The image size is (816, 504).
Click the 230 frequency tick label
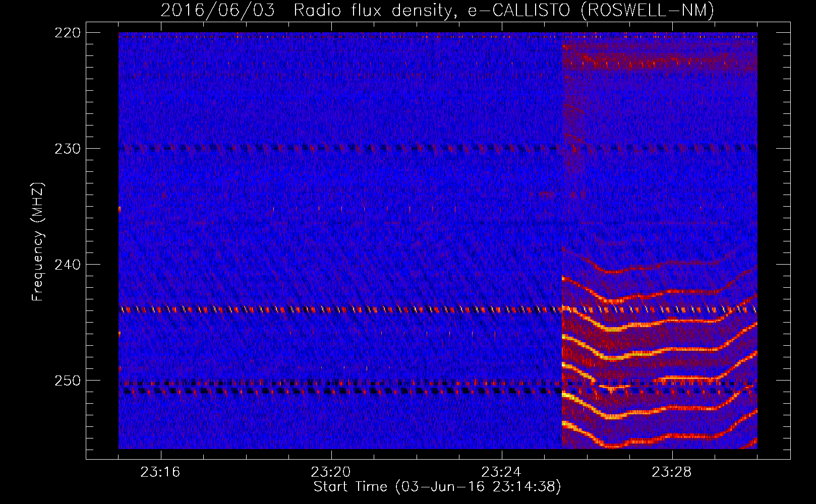click(67, 149)
